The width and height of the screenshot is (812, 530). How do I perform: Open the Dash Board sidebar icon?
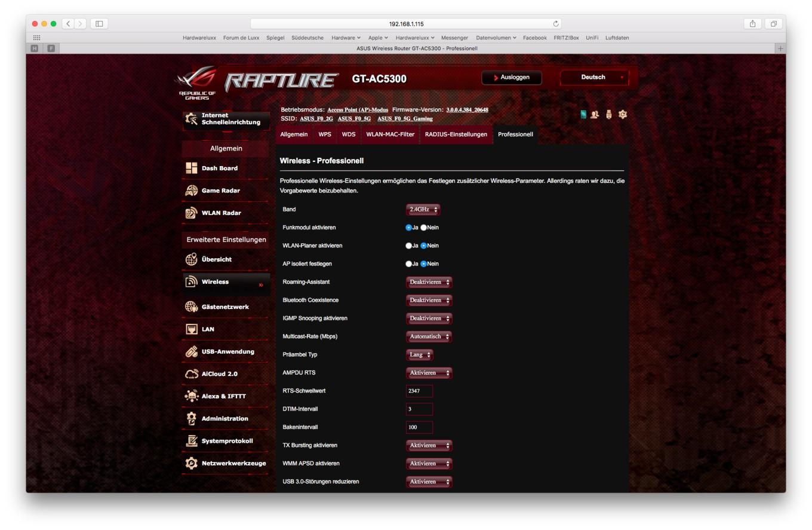click(x=191, y=168)
